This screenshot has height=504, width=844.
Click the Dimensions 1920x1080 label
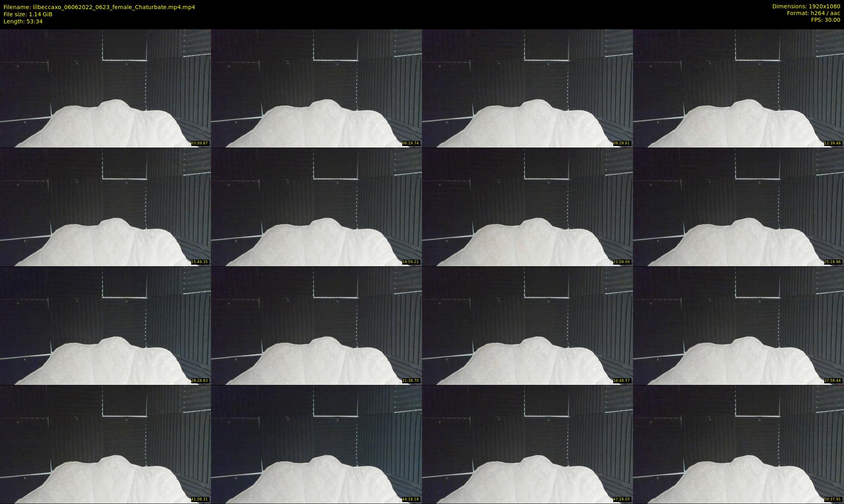(806, 6)
